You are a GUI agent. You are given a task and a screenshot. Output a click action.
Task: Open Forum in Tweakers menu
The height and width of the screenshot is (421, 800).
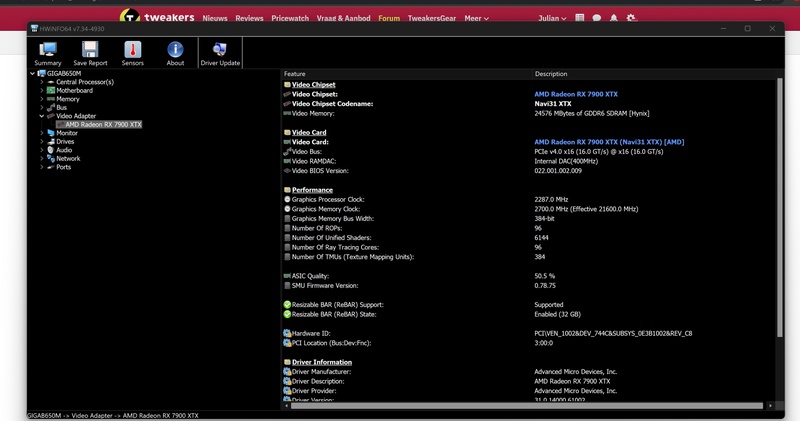tap(389, 18)
